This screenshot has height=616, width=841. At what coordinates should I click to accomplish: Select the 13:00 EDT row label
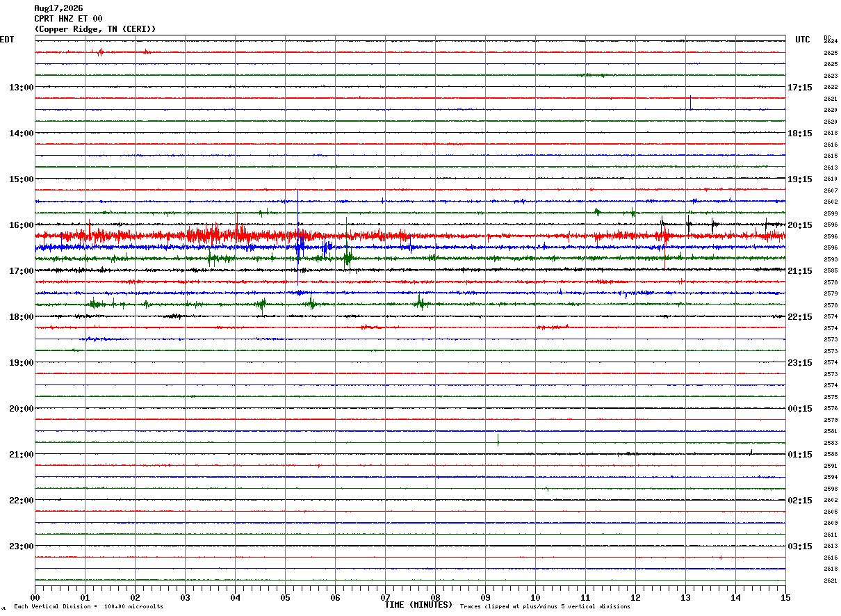coord(22,88)
